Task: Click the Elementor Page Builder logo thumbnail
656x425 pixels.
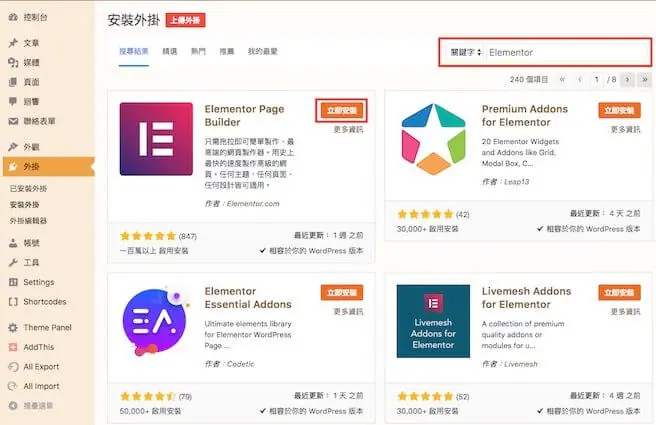Action: [156, 139]
